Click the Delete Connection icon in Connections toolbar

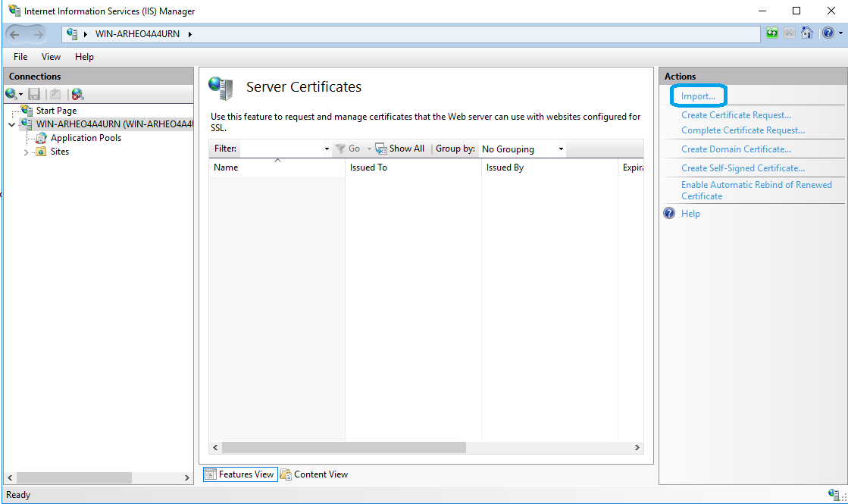pos(77,94)
